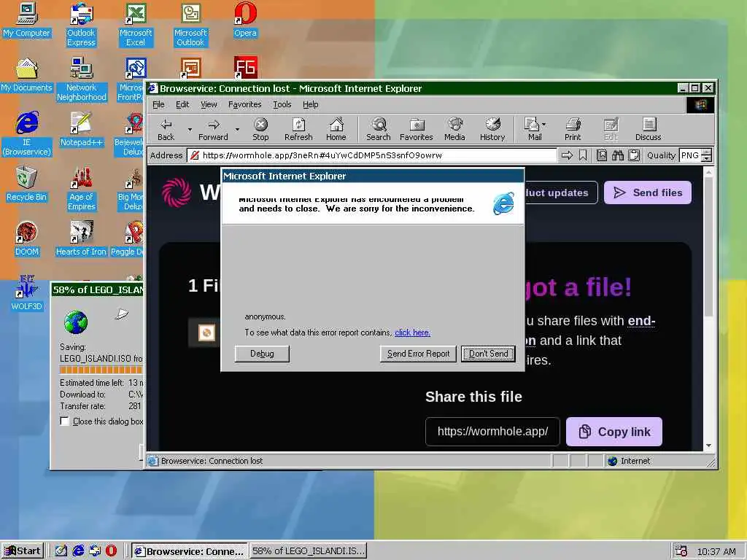Follow the 'click here' link
The height and width of the screenshot is (560, 747).
coord(413,332)
